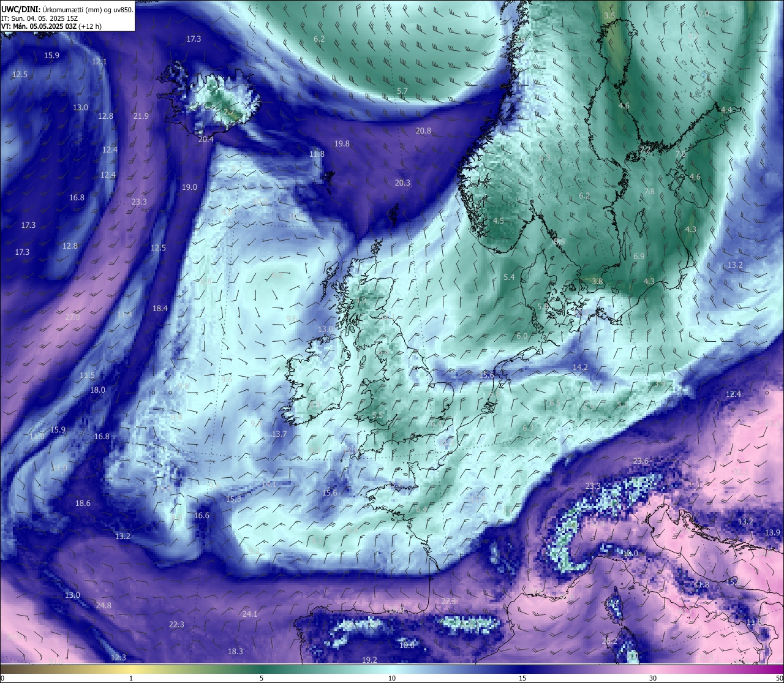Click the 27.0 value in purple band
The width and height of the screenshot is (784, 683).
72,317
